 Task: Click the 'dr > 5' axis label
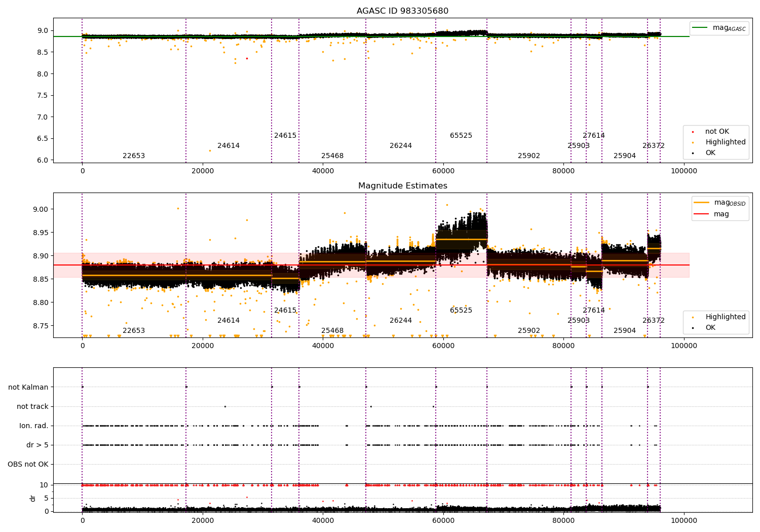pyautogui.click(x=37, y=445)
